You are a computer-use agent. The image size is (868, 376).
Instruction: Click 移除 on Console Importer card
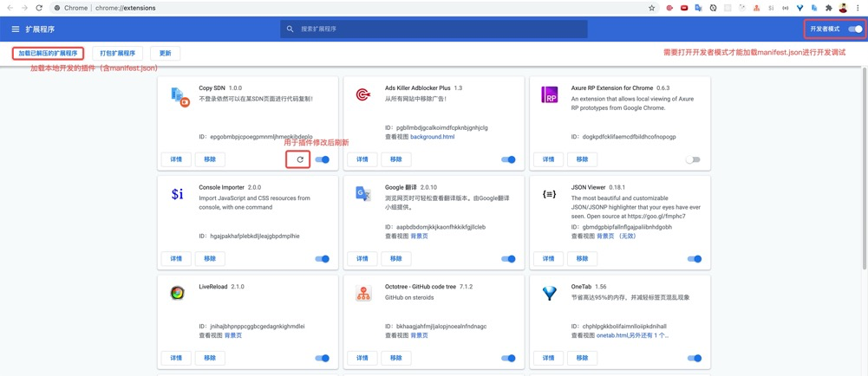point(210,259)
